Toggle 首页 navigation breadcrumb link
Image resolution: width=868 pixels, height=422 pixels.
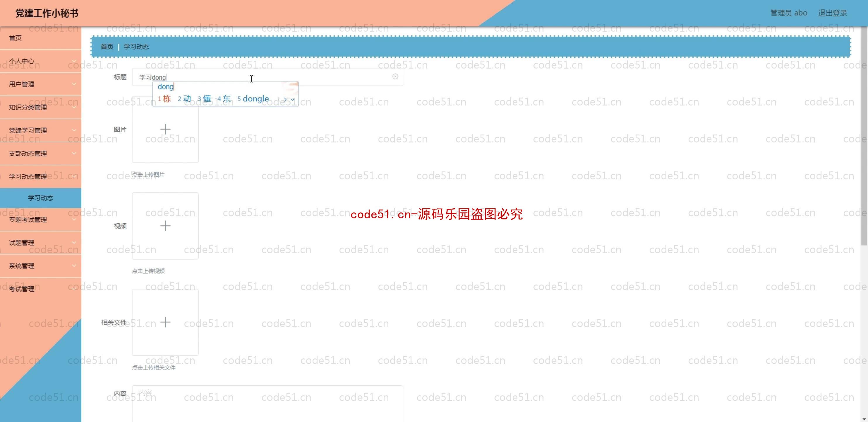pos(107,47)
